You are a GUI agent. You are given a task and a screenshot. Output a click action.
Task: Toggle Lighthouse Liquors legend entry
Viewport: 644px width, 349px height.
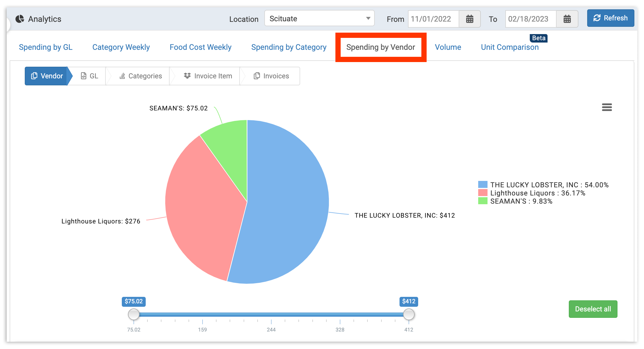click(x=537, y=193)
